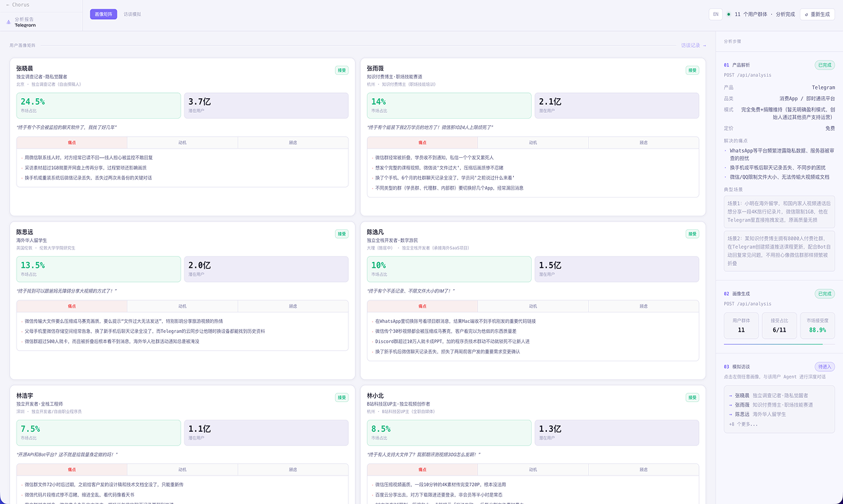Click the 8.5% market share box
This screenshot has height=504, width=843.
(x=449, y=433)
